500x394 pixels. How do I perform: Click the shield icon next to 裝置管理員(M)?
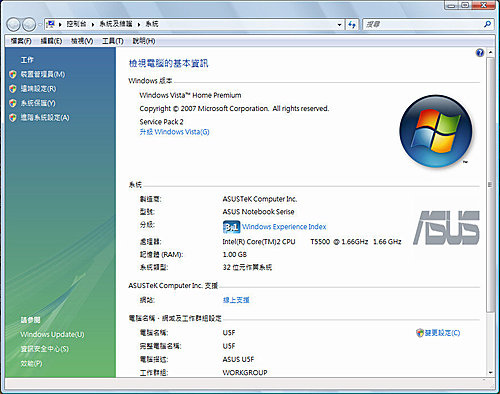[13, 74]
